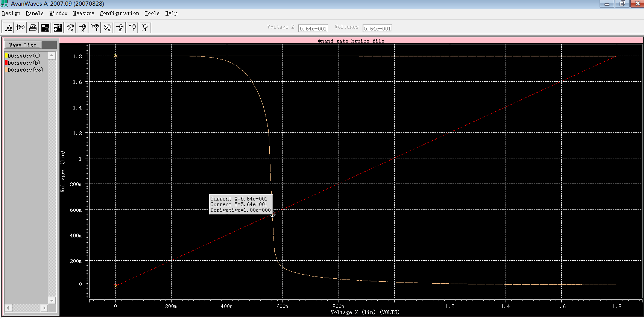
Task: Click the Voltage X value field
Action: (313, 29)
